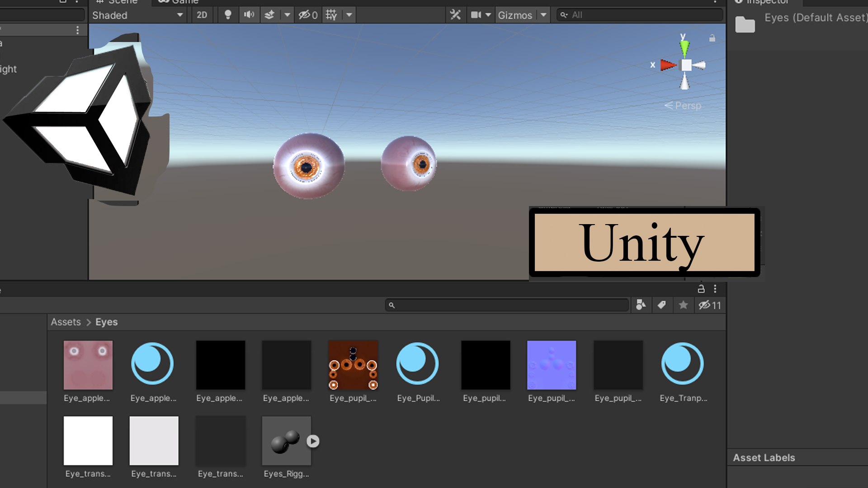Toggle hidden packages visibility count 11
Viewport: 868px width, 488px height.
[710, 305]
